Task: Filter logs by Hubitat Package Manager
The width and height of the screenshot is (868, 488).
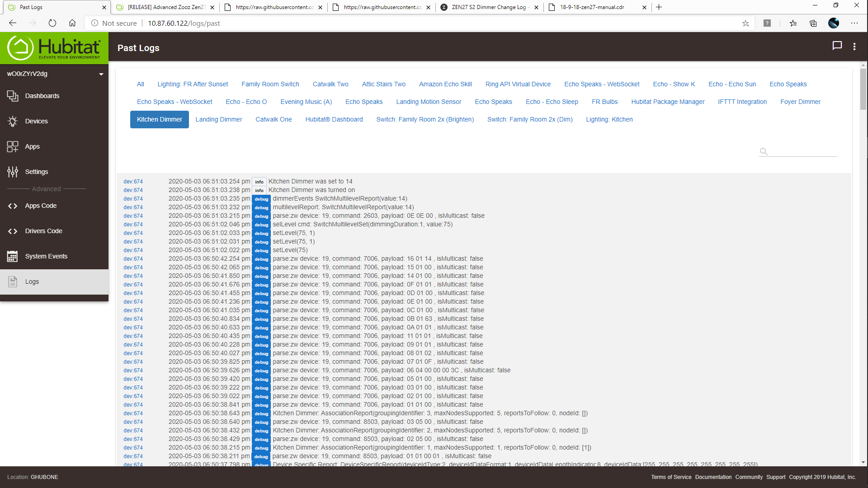Action: click(668, 102)
